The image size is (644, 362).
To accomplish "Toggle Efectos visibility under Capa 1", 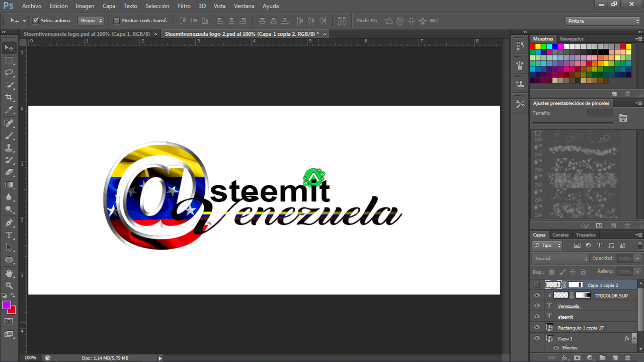I will (556, 347).
